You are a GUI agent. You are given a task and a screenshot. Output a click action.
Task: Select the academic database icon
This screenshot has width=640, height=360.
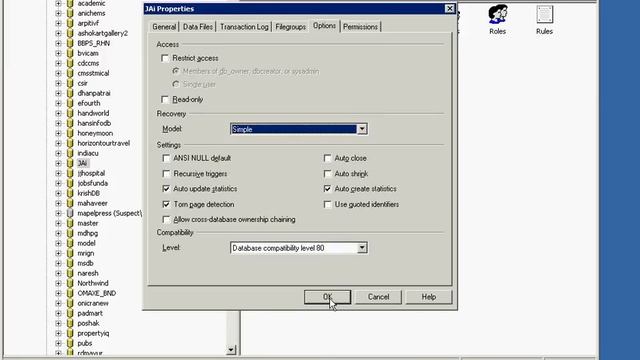click(70, 3)
